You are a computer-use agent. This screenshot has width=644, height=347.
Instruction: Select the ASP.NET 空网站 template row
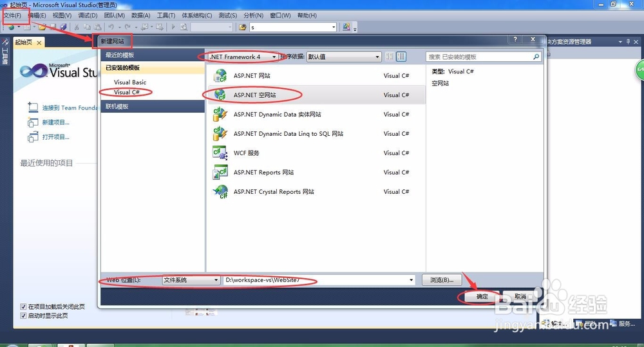click(316, 95)
